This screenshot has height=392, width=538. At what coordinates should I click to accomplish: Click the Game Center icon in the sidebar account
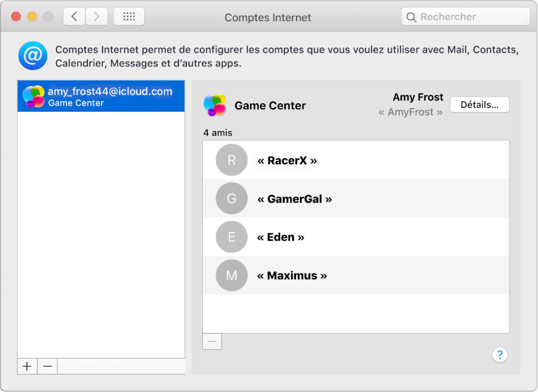click(32, 96)
